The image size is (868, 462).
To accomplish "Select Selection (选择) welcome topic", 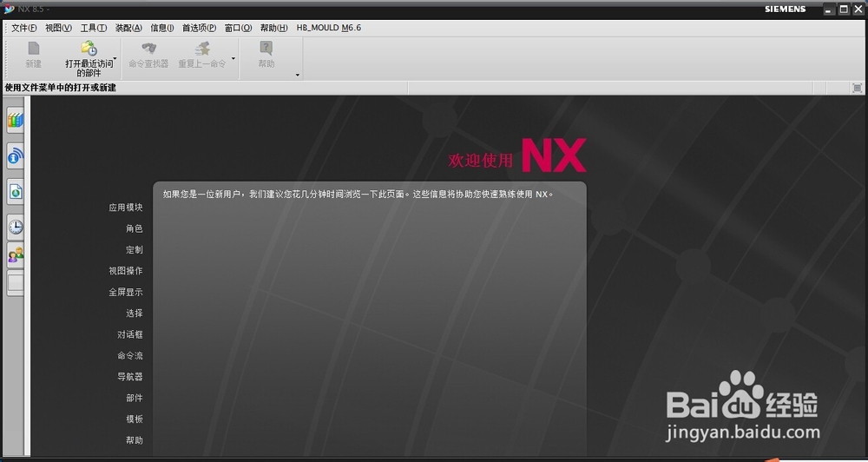I will pos(134,313).
